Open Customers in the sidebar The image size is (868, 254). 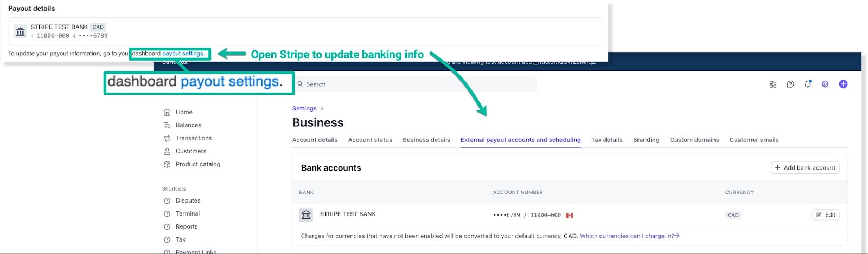tap(191, 151)
